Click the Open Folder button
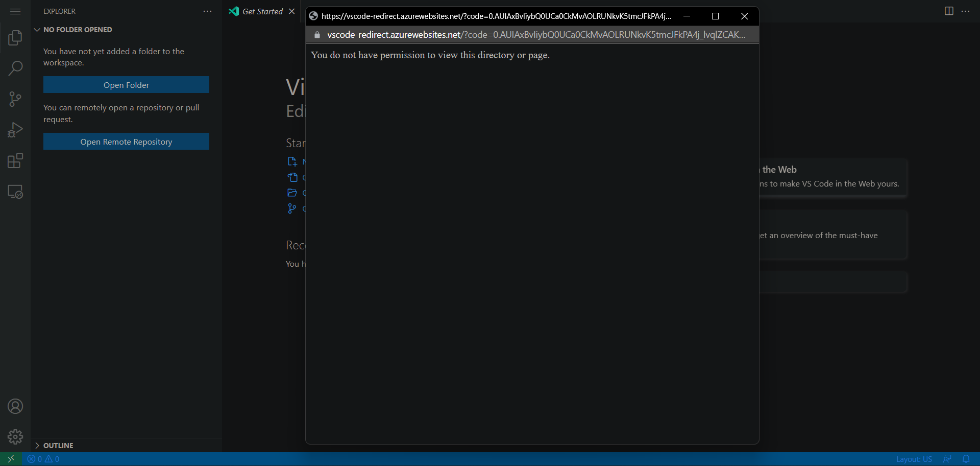The height and width of the screenshot is (466, 980). tap(126, 84)
